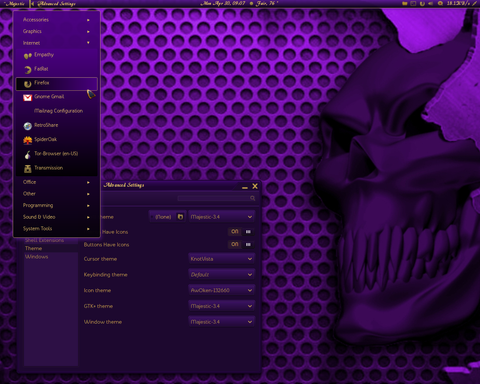Launch RetroShare application
Image resolution: width=480 pixels, height=384 pixels.
(x=57, y=125)
